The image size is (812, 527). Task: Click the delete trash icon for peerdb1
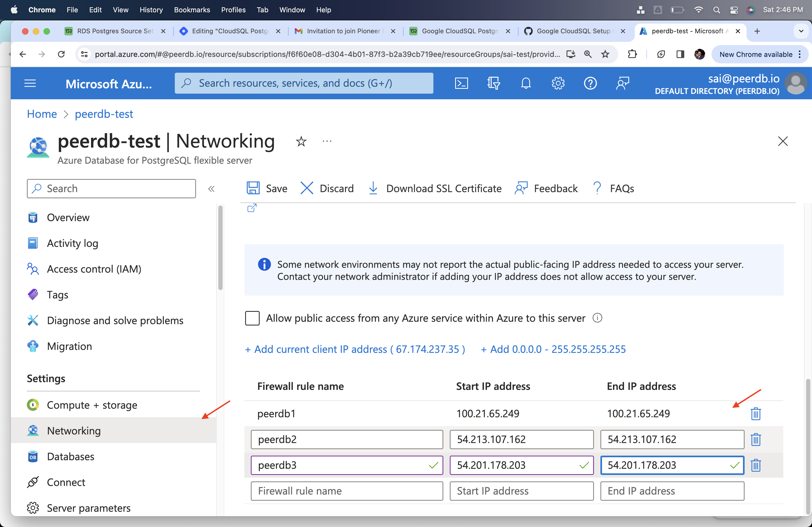click(x=756, y=413)
